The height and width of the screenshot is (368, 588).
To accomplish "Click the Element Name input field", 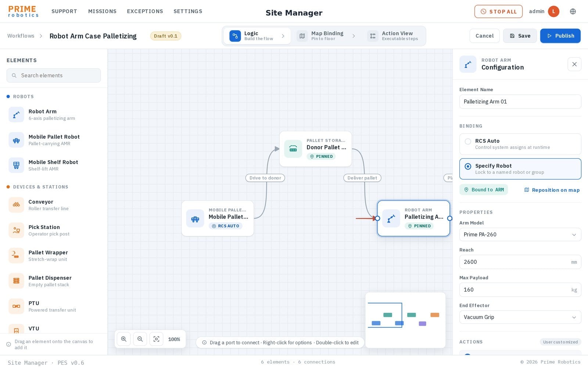I will pyautogui.click(x=520, y=102).
